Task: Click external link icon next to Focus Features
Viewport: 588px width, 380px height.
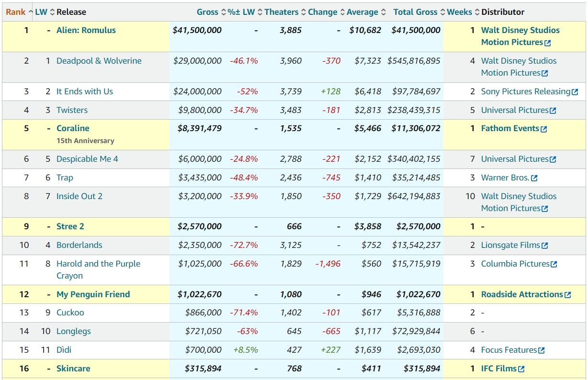Action: click(542, 350)
